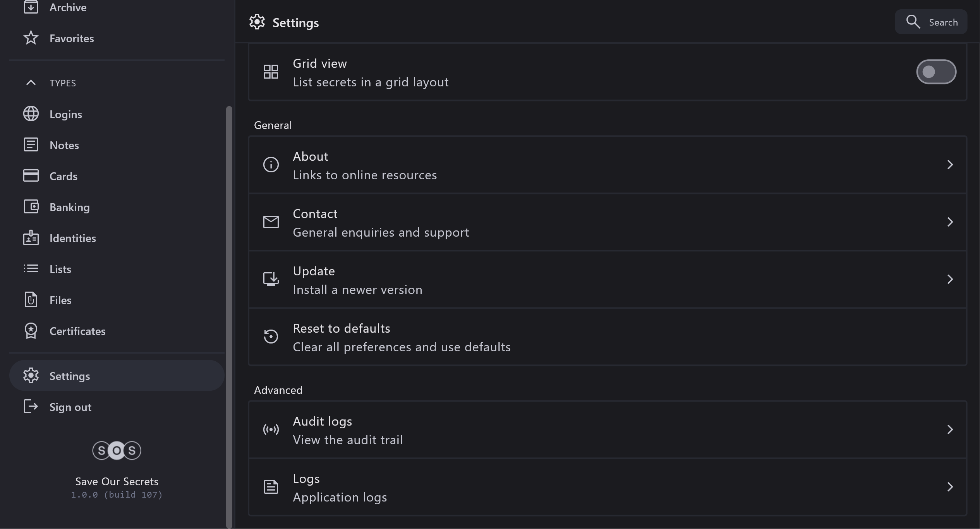
Task: Open Lists from the sidebar
Action: coord(60,269)
